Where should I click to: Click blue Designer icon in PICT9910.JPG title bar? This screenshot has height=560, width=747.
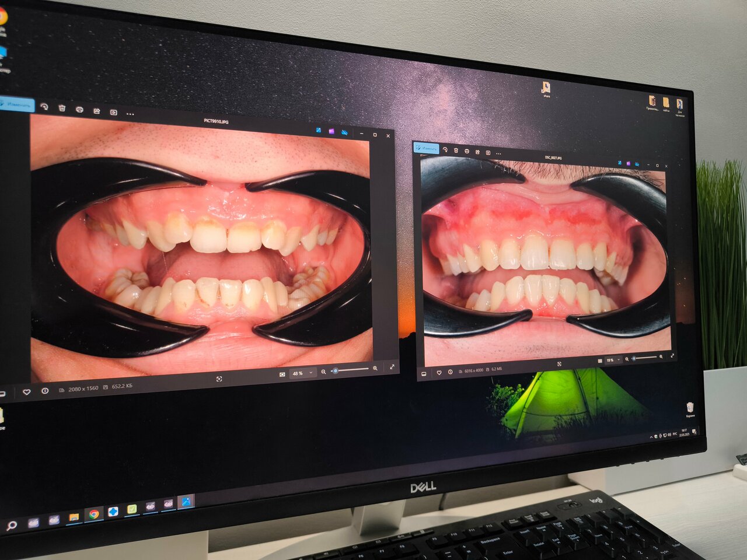tap(319, 130)
